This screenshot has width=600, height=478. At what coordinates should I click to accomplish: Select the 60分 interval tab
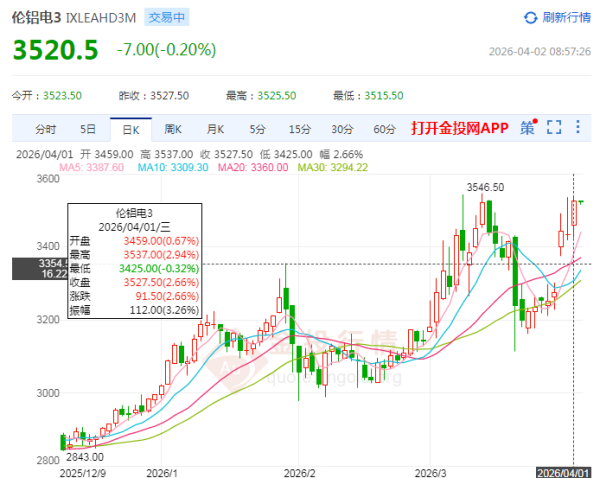click(x=385, y=129)
